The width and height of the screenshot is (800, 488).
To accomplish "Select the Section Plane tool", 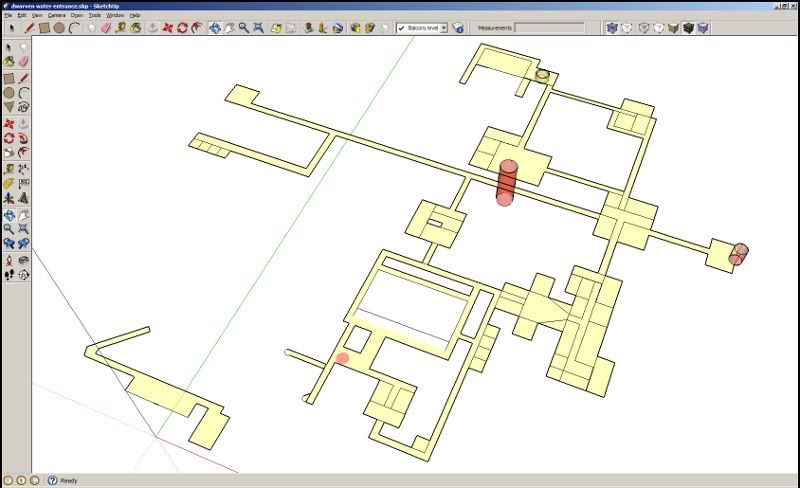I will click(x=23, y=273).
